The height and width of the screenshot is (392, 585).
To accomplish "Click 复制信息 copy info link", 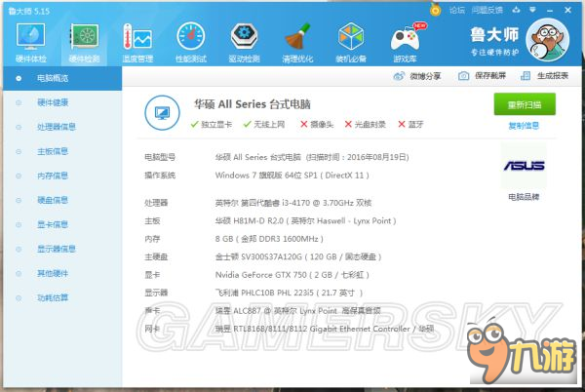I will [x=524, y=126].
